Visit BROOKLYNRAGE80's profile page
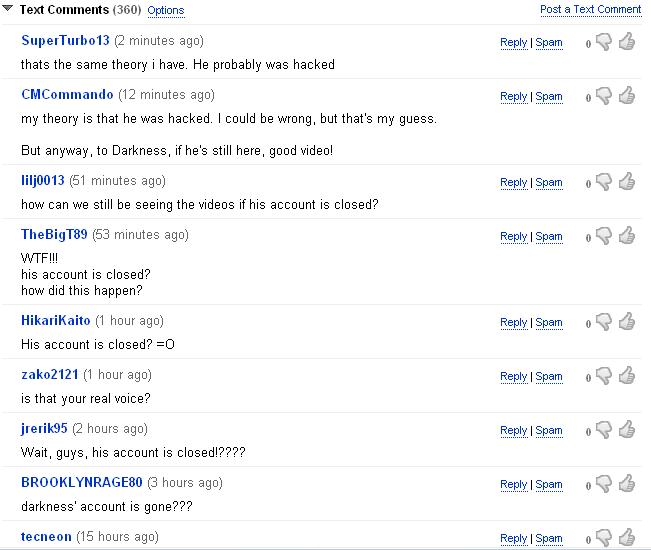 81,482
